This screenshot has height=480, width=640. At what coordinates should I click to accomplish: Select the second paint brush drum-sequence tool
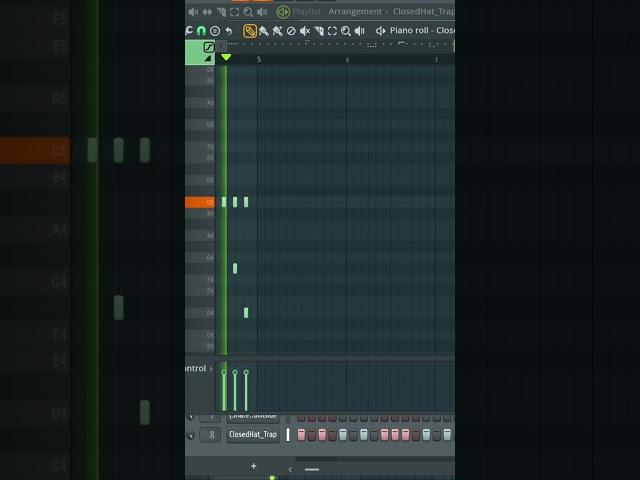[x=278, y=31]
